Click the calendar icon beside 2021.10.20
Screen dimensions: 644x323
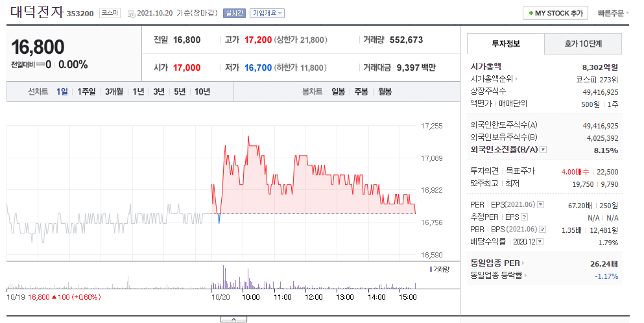point(132,14)
